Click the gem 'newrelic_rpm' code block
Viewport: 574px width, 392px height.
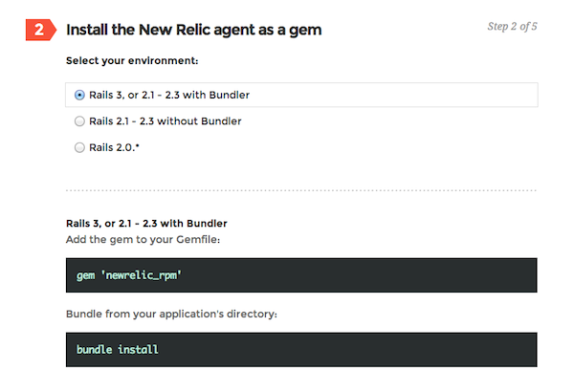pyautogui.click(x=301, y=275)
